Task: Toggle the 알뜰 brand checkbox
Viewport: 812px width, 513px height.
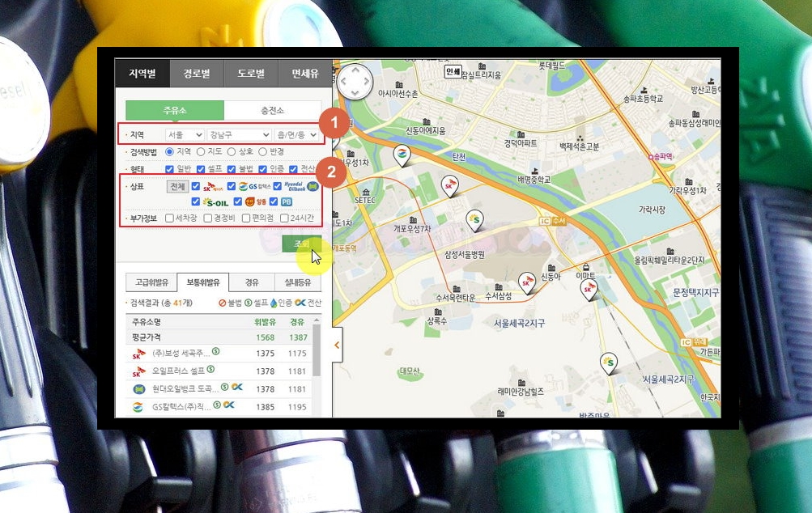Action: (x=238, y=201)
